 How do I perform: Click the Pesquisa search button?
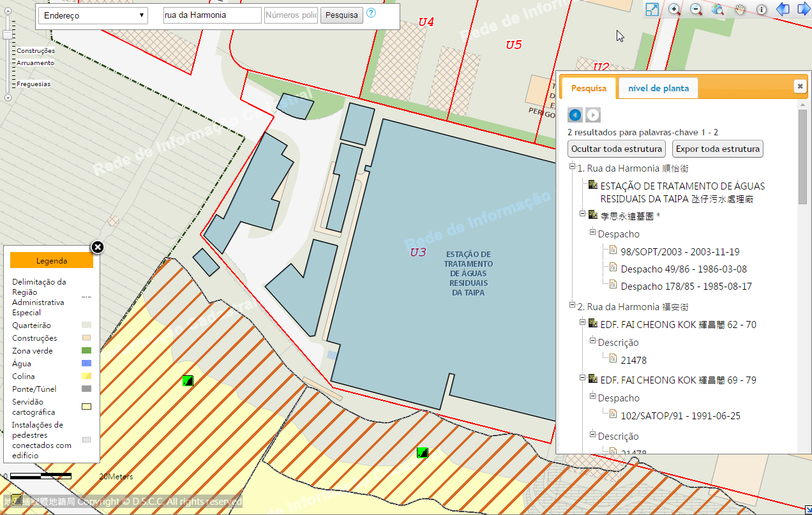pos(342,15)
